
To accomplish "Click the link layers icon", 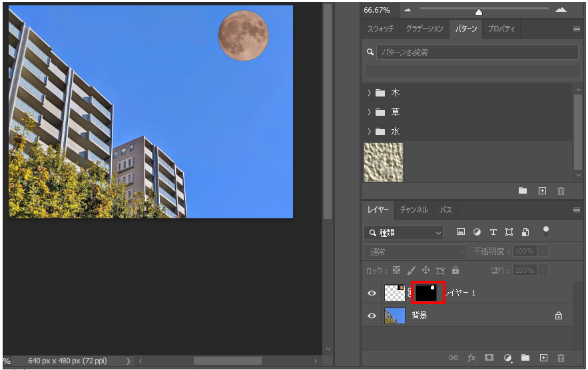I will tap(453, 357).
